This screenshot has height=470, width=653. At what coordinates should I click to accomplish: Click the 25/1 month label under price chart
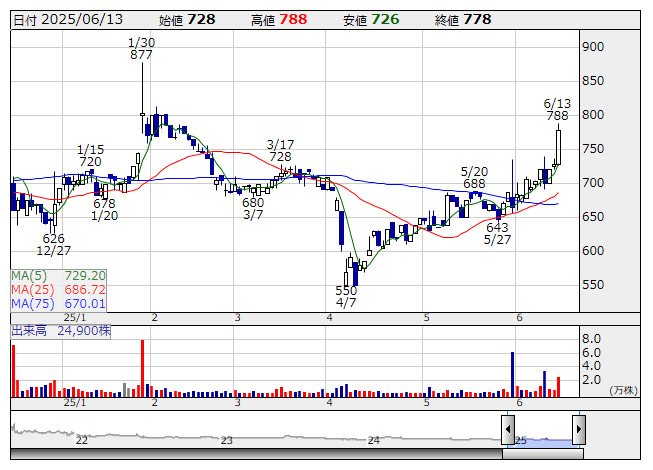pos(75,318)
